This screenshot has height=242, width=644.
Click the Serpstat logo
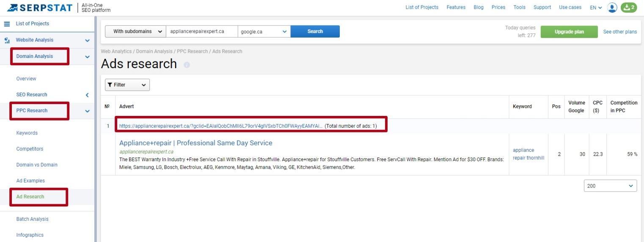click(x=40, y=8)
